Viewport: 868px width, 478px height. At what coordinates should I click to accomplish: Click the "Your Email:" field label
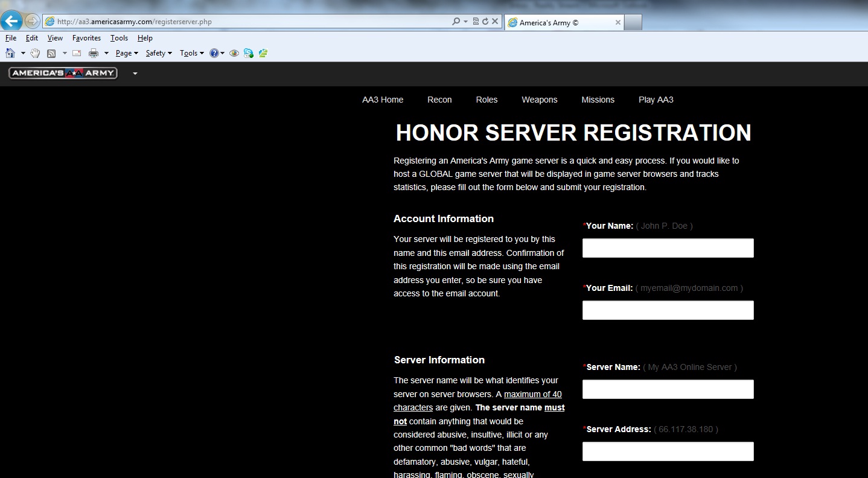point(609,288)
